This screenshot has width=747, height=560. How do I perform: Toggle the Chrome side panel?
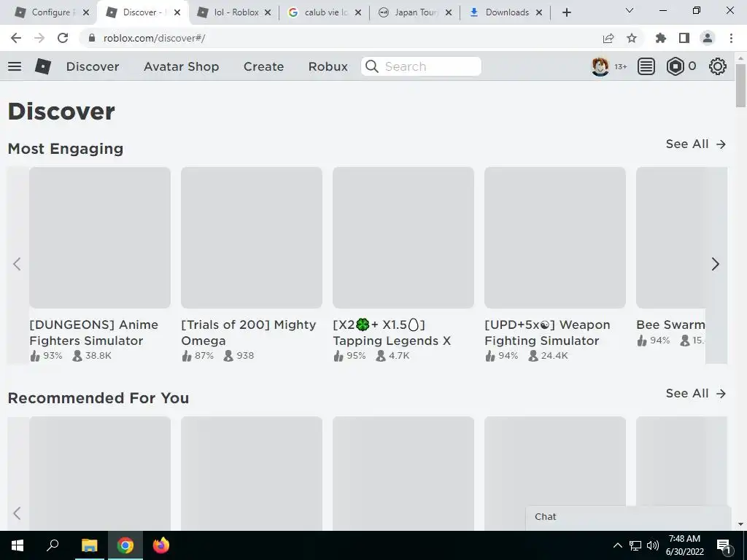(x=684, y=38)
